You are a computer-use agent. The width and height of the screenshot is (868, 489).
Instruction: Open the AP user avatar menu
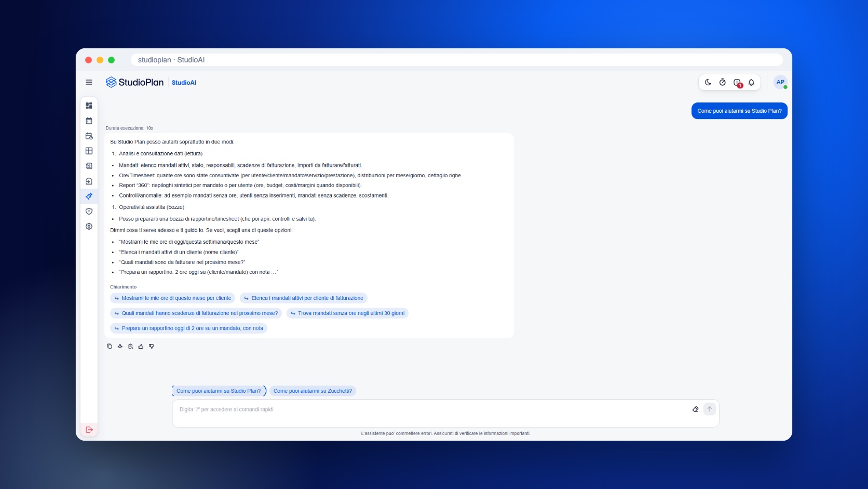[x=780, y=82]
